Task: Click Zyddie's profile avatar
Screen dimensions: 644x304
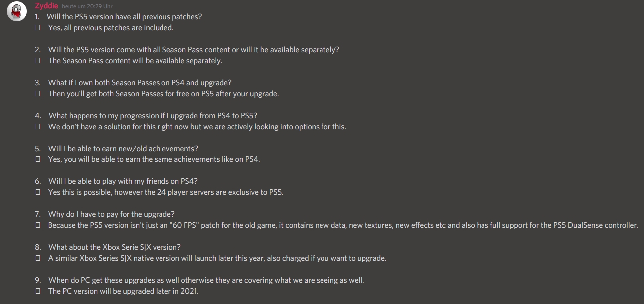Action: [17, 11]
